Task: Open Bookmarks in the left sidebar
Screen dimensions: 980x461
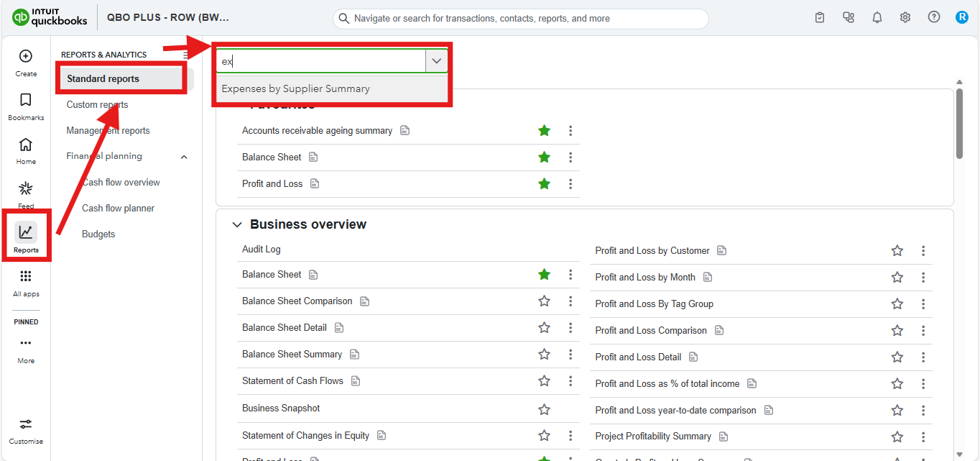Action: tap(26, 100)
